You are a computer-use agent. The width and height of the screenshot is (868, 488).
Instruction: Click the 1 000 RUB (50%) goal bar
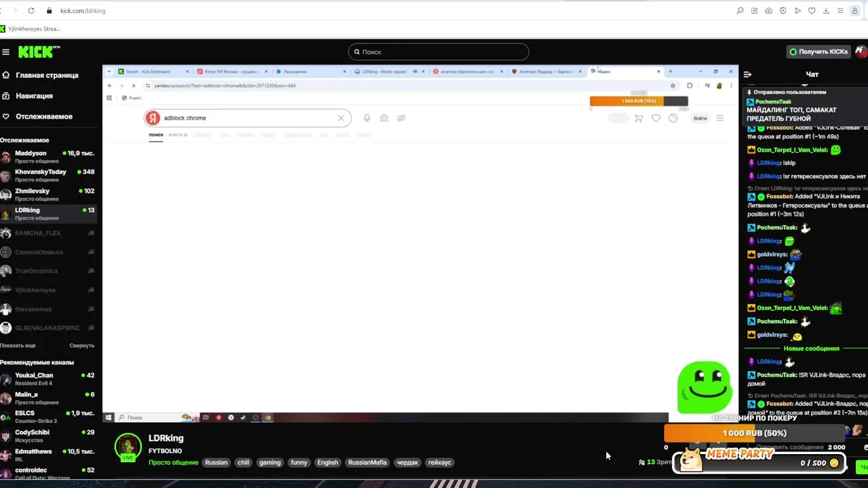[754, 433]
